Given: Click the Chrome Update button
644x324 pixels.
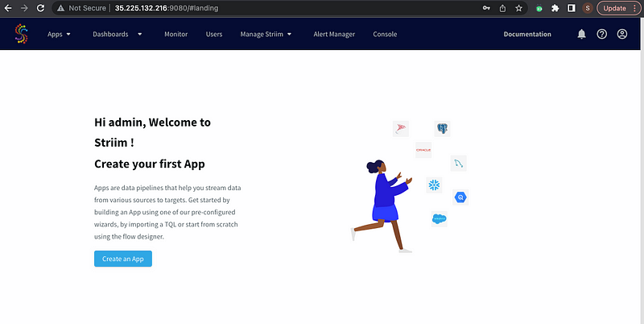Looking at the screenshot, I should [618, 8].
